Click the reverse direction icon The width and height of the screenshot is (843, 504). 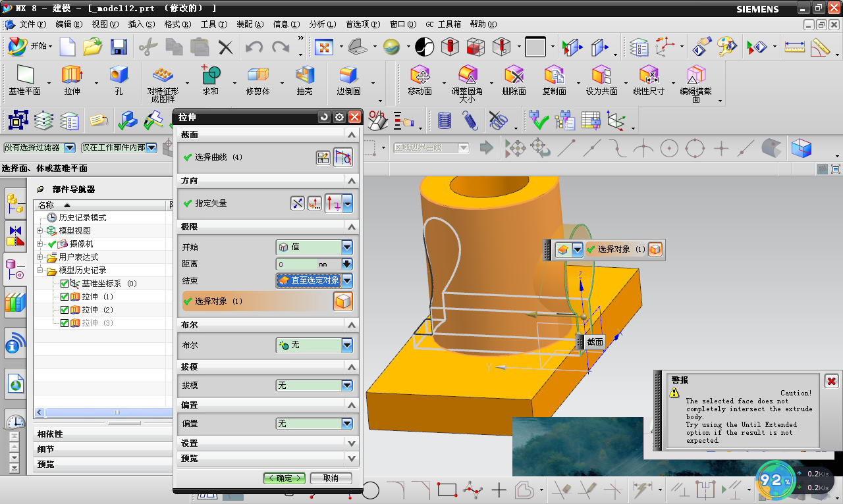point(298,203)
